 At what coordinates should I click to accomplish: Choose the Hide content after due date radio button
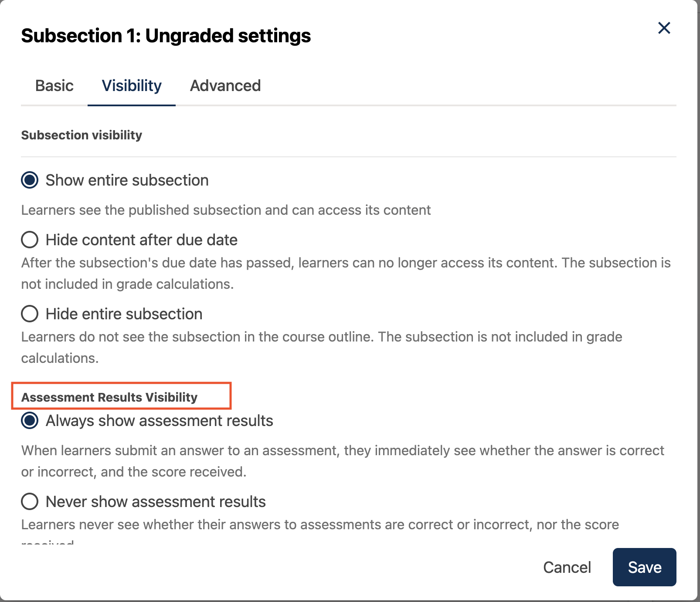30,240
